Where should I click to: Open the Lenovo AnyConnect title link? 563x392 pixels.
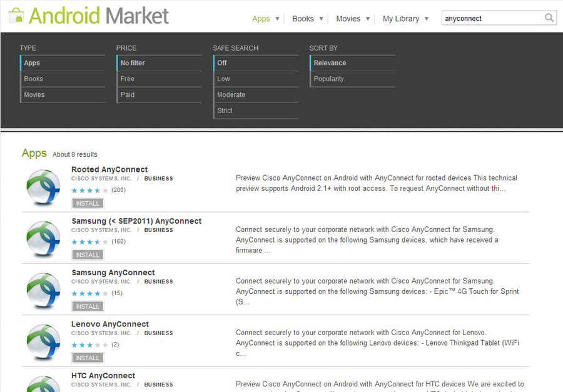[110, 324]
